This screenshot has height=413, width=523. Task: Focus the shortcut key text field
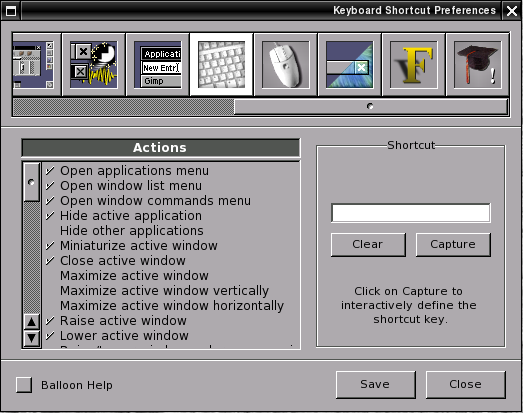click(411, 213)
